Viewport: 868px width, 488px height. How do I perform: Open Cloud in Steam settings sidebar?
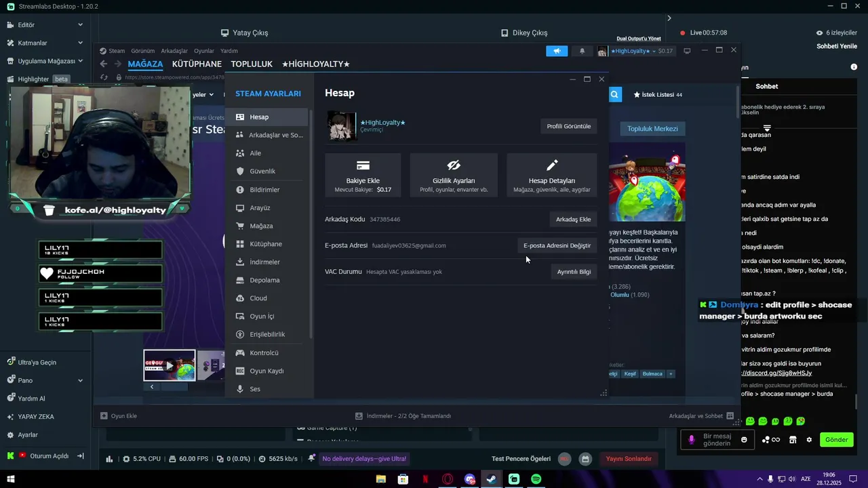coord(267,298)
